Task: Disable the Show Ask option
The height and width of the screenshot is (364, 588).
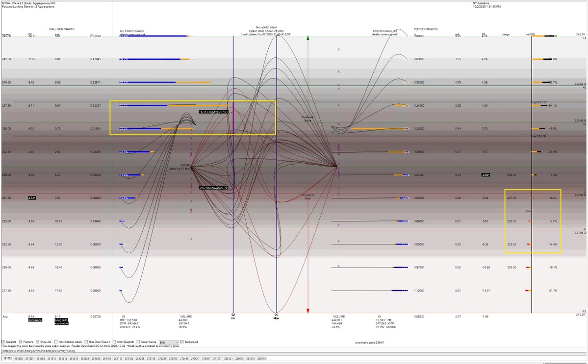Action: pyautogui.click(x=37, y=342)
